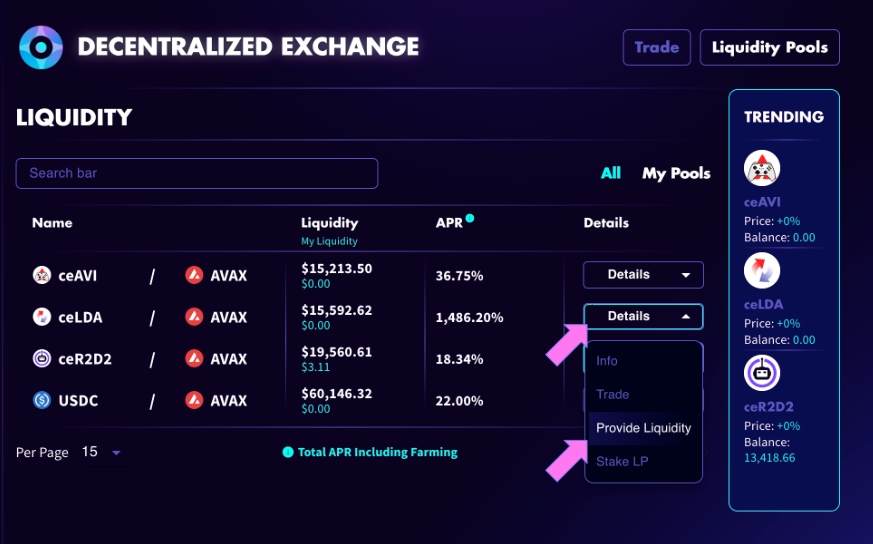Switch to My Pools filter

(676, 173)
